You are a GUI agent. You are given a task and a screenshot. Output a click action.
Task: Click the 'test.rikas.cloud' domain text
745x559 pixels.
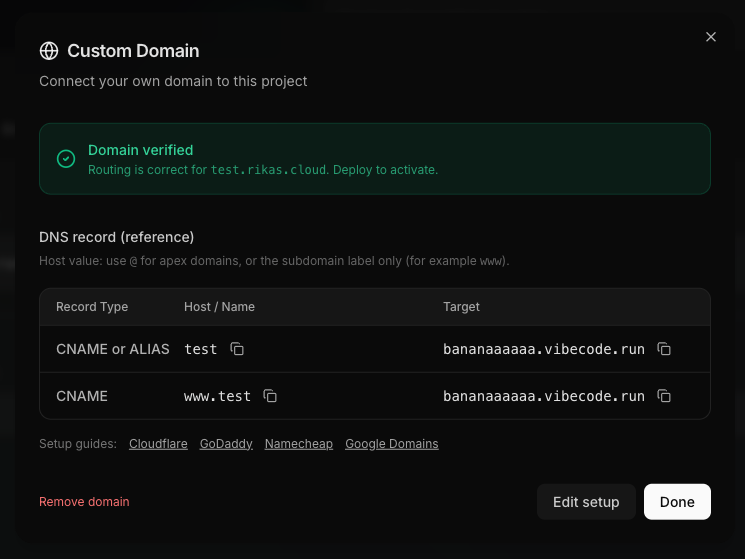click(x=269, y=170)
